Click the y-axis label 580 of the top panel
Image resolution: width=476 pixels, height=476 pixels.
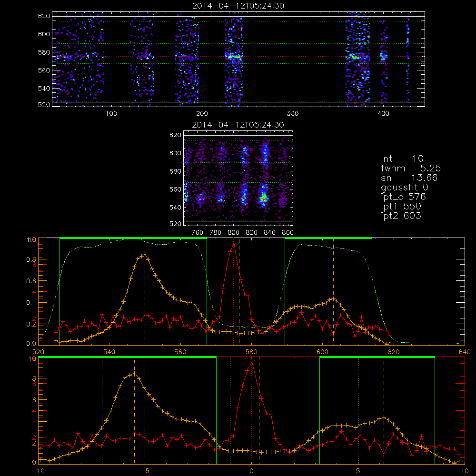[x=44, y=52]
